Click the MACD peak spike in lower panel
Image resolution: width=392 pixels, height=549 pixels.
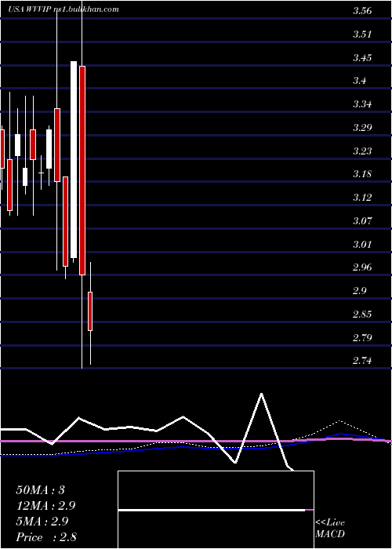pyautogui.click(x=261, y=394)
